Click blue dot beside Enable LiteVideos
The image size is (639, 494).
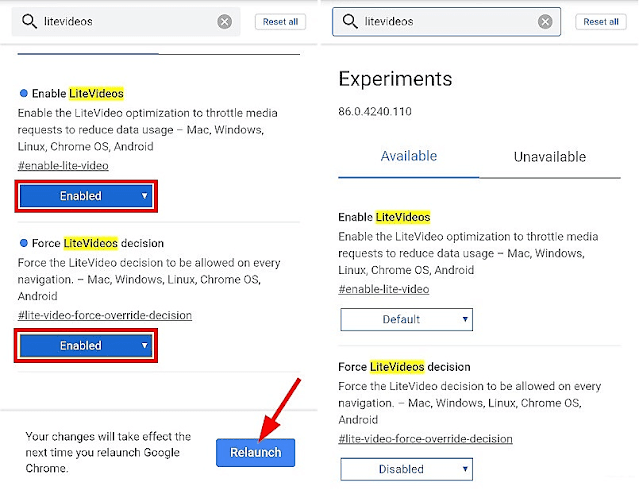(x=24, y=93)
